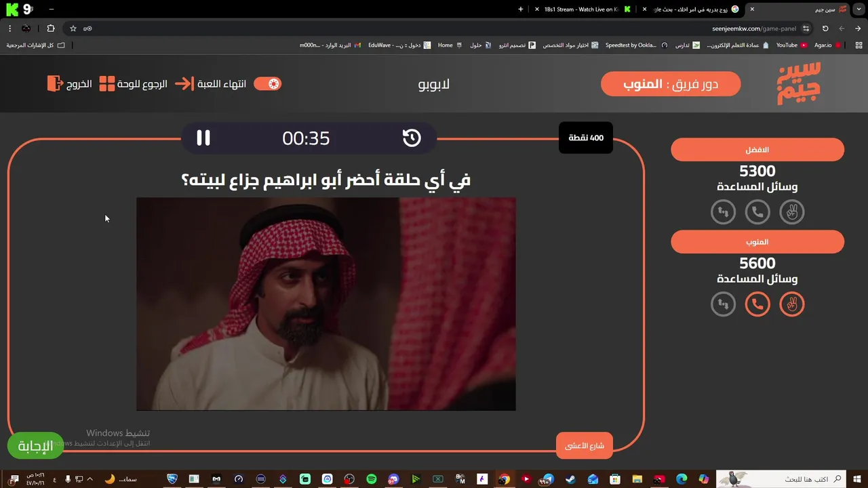868x488 pixels.
Task: Go back to previous page
Action: coord(858,28)
